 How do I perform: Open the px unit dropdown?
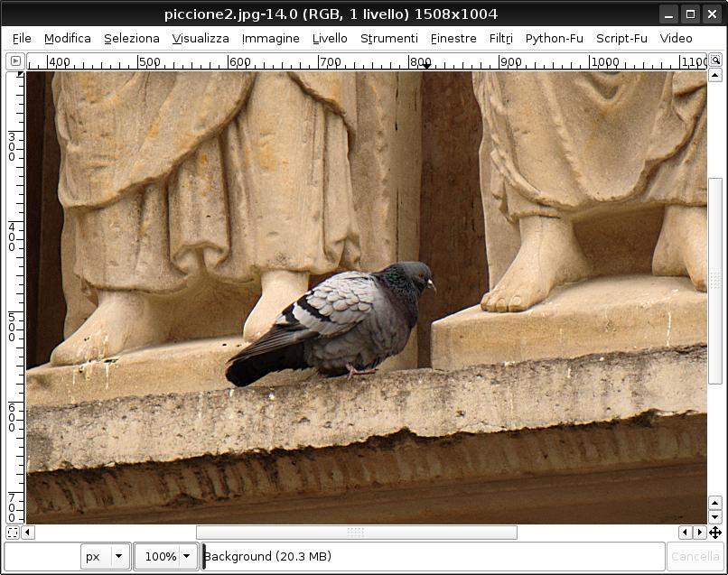[x=106, y=556]
